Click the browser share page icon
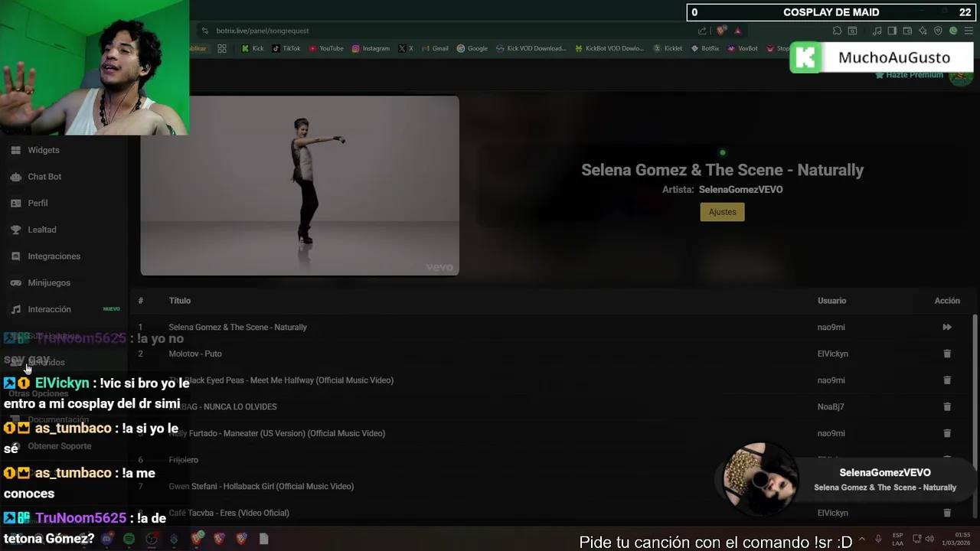 [x=702, y=31]
